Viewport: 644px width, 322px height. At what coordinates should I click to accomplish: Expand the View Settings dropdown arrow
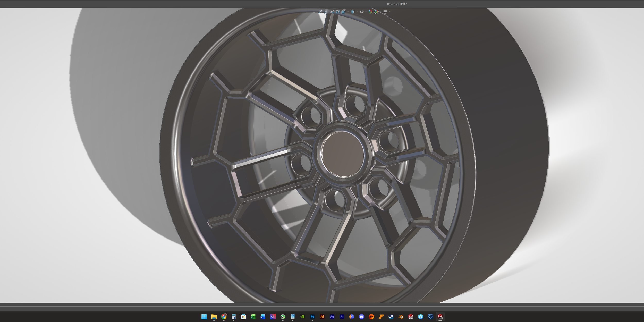coord(389,12)
